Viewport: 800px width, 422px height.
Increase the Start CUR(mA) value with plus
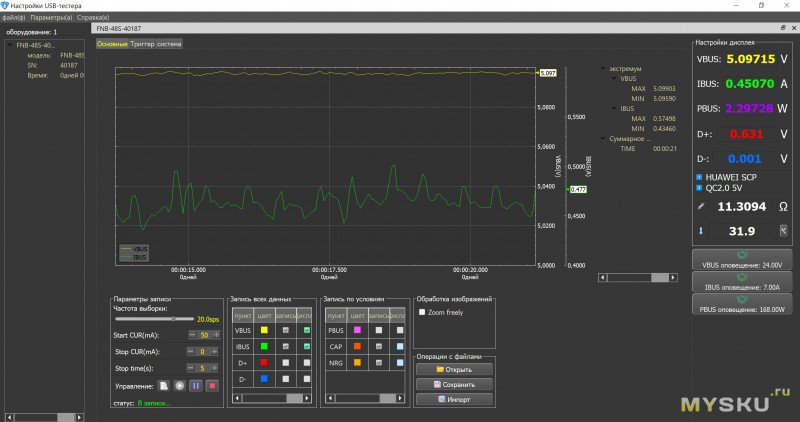(215, 335)
